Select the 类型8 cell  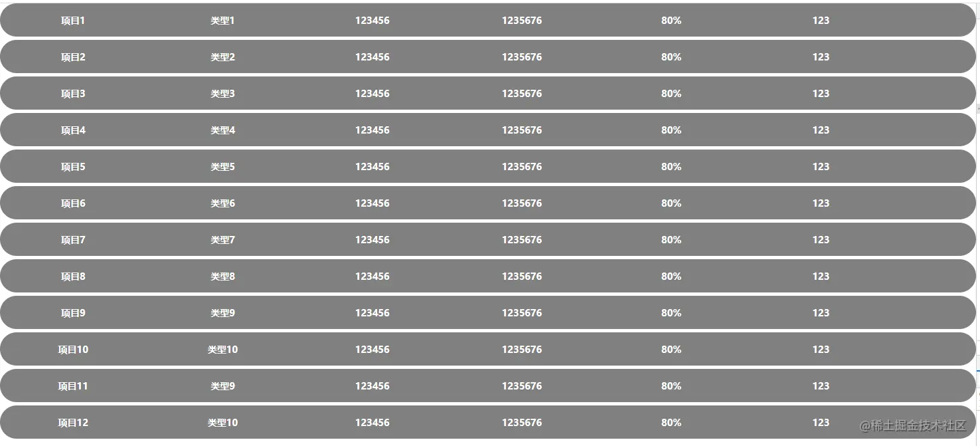point(222,277)
